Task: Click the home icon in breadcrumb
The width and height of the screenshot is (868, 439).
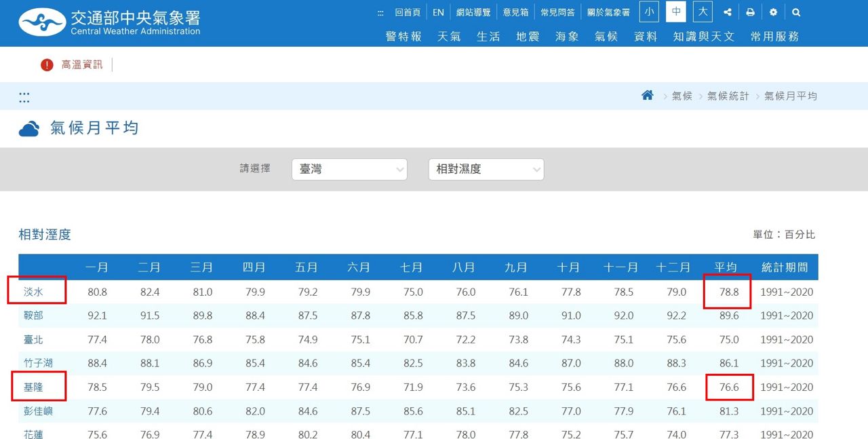Action: tap(648, 96)
